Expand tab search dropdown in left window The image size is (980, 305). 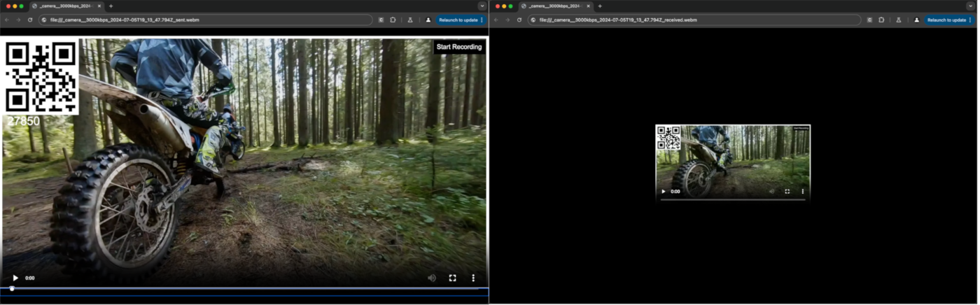point(482,6)
